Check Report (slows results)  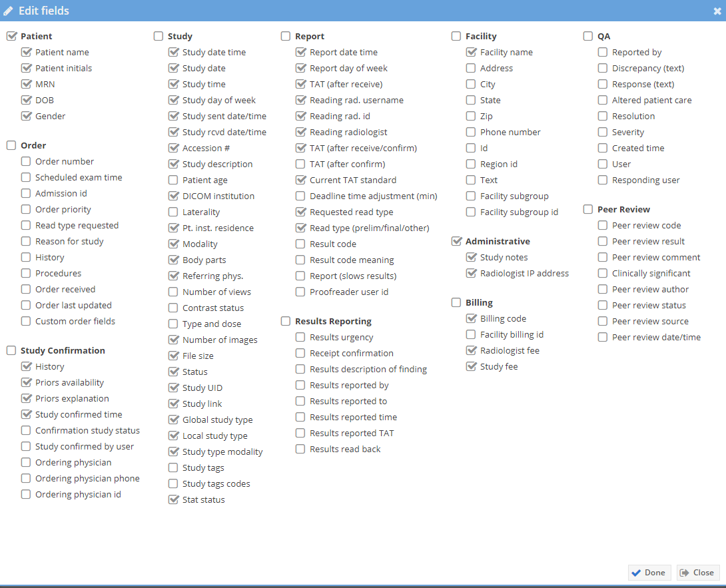301,276
